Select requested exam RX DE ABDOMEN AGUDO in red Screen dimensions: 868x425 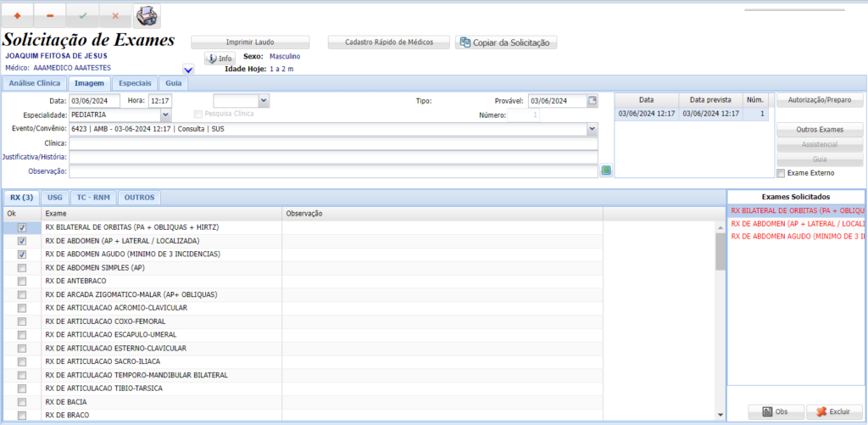(795, 236)
